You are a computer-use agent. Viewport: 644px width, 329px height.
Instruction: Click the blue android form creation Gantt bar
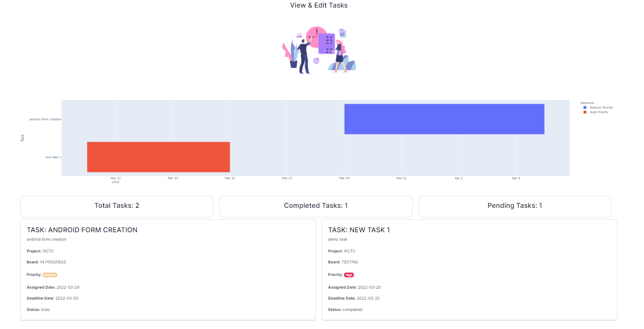pyautogui.click(x=444, y=119)
